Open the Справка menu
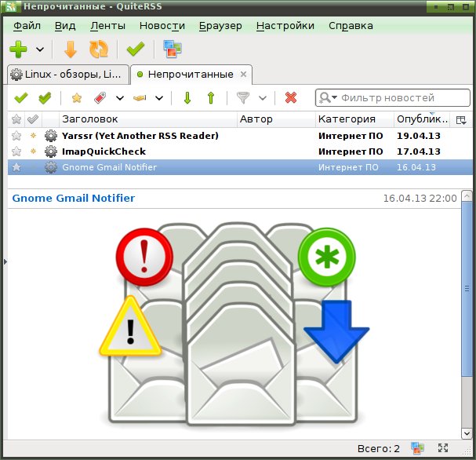 point(351,26)
